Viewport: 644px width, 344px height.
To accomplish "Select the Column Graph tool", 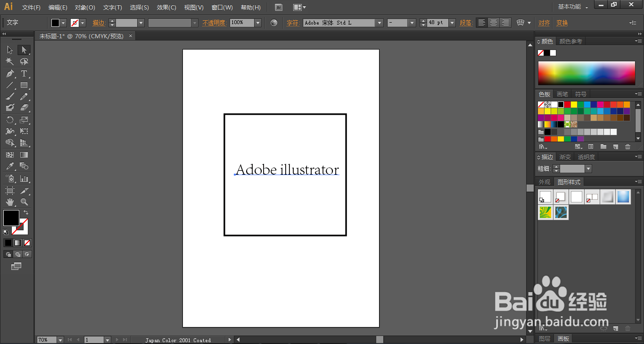I will point(24,178).
